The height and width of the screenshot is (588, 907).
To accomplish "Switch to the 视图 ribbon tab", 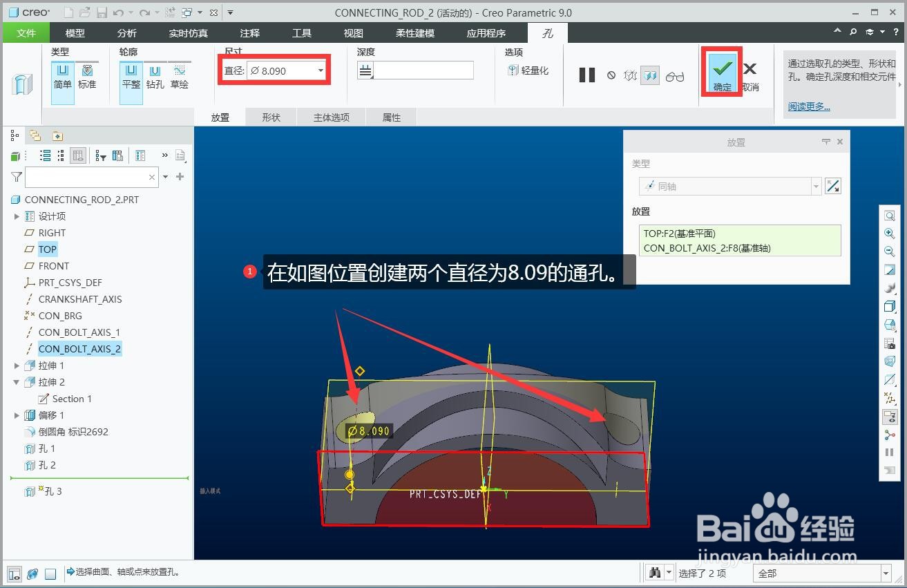I will coord(354,32).
